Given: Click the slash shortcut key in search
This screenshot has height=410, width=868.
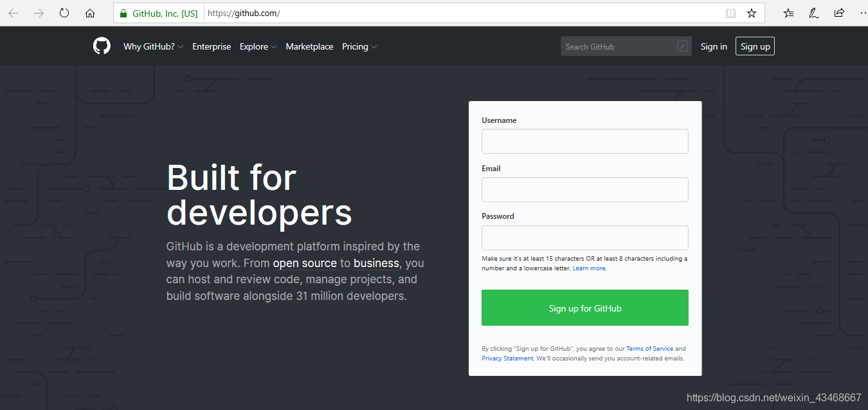Looking at the screenshot, I should pyautogui.click(x=682, y=46).
